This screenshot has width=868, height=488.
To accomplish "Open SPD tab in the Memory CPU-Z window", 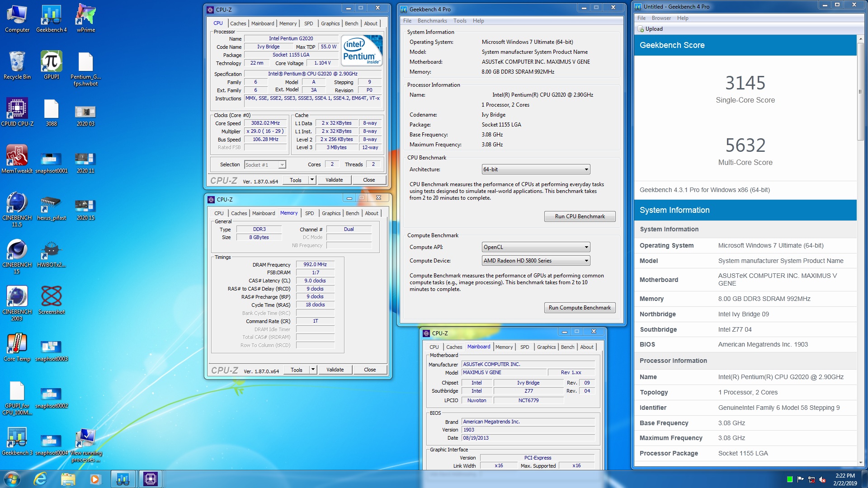I will [x=309, y=213].
